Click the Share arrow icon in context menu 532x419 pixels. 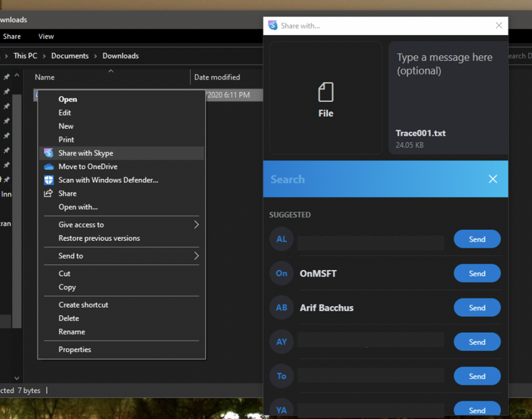point(49,194)
